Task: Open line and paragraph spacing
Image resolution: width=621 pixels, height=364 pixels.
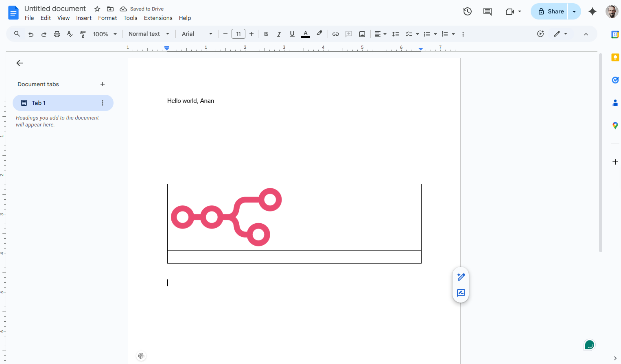Action: point(396,34)
